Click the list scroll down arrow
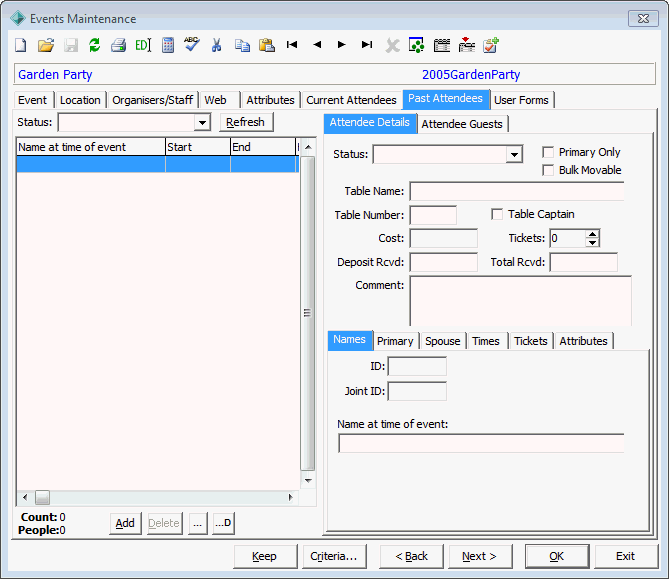The image size is (669, 579). (308, 480)
